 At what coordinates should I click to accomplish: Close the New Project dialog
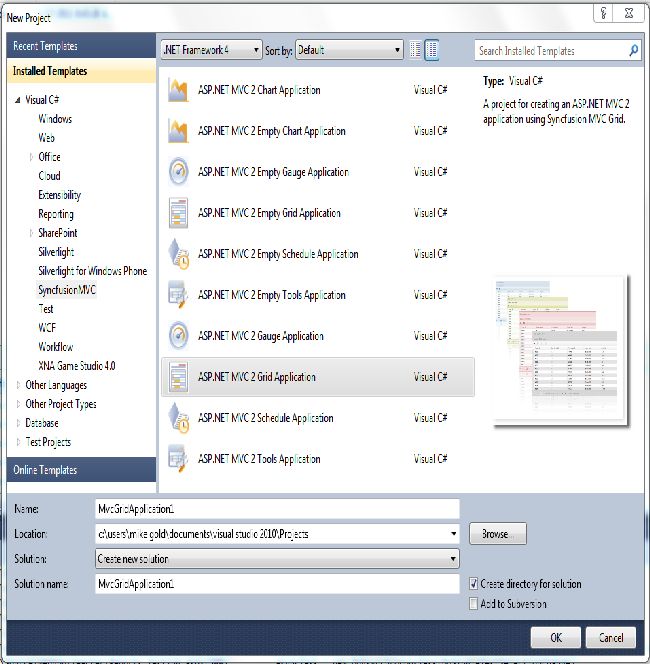pos(629,14)
